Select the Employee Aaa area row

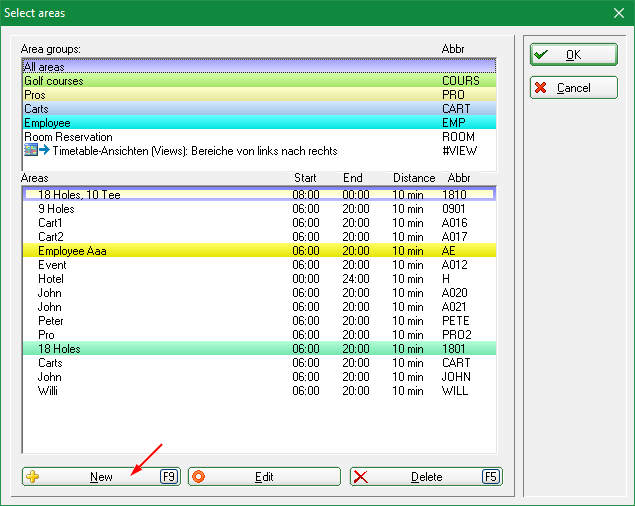(259, 250)
